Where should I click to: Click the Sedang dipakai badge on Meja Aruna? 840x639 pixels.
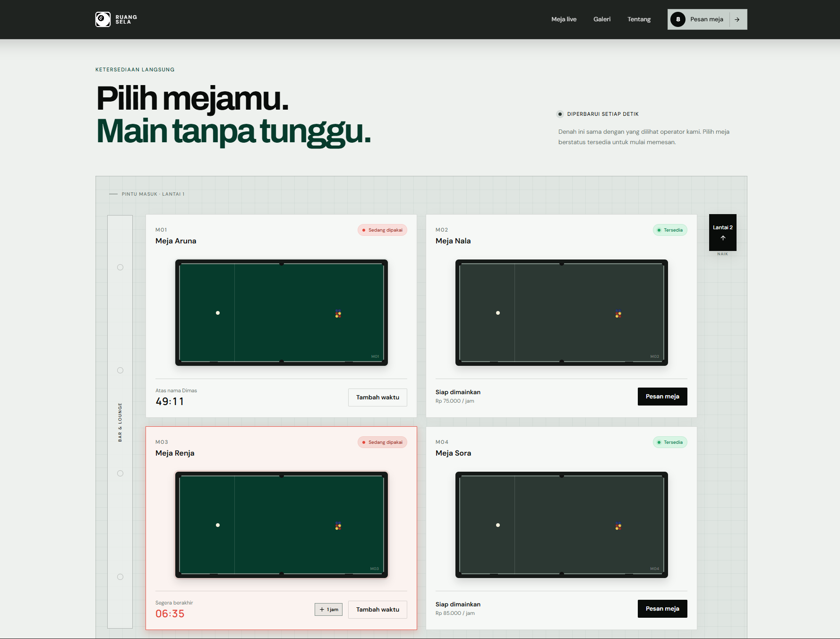pos(382,230)
